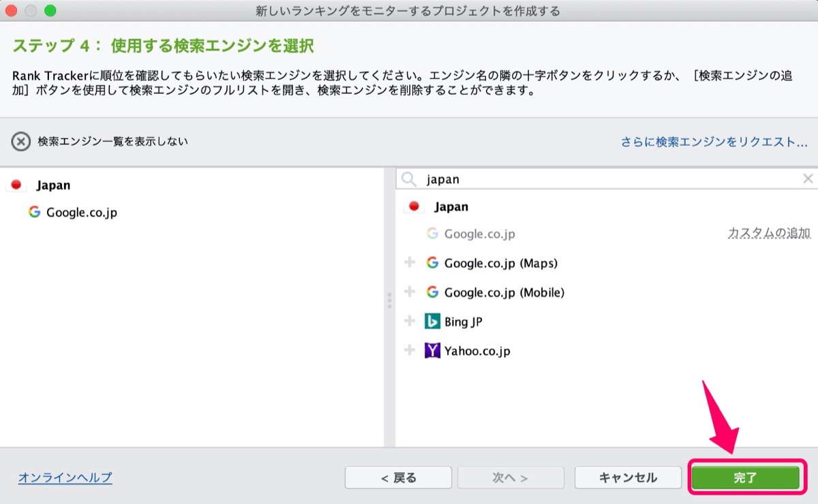Add Google.co.jp (Maps) with its plus icon
Screen dimensions: 818x504
410,262
